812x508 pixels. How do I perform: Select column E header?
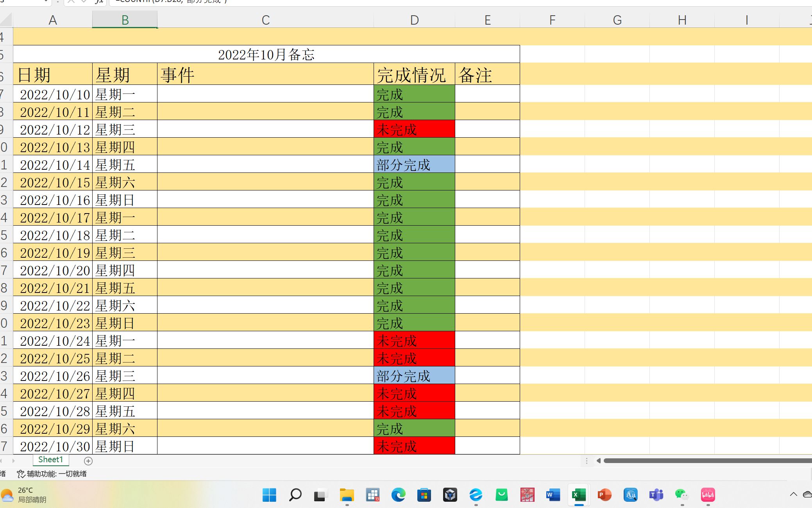tap(488, 20)
